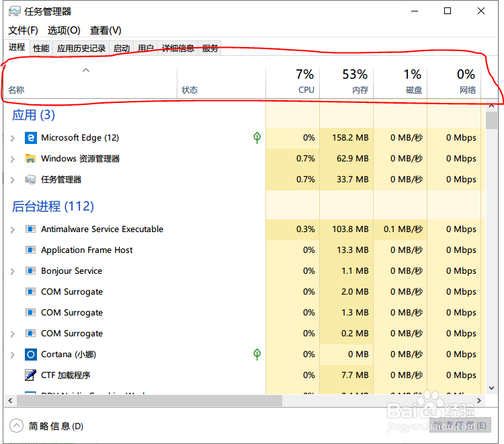Click the green leaf icon beside Cortana
Screen dimensions: 504x444
click(257, 355)
